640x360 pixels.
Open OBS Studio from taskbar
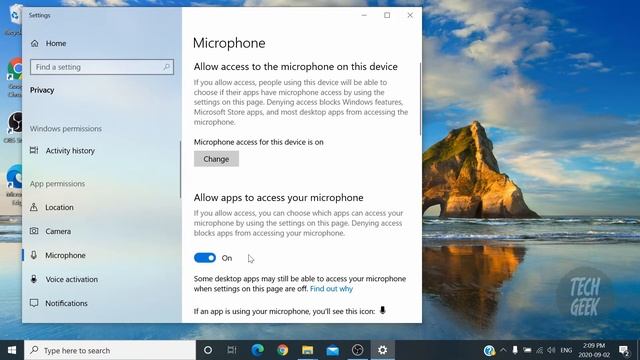point(358,350)
